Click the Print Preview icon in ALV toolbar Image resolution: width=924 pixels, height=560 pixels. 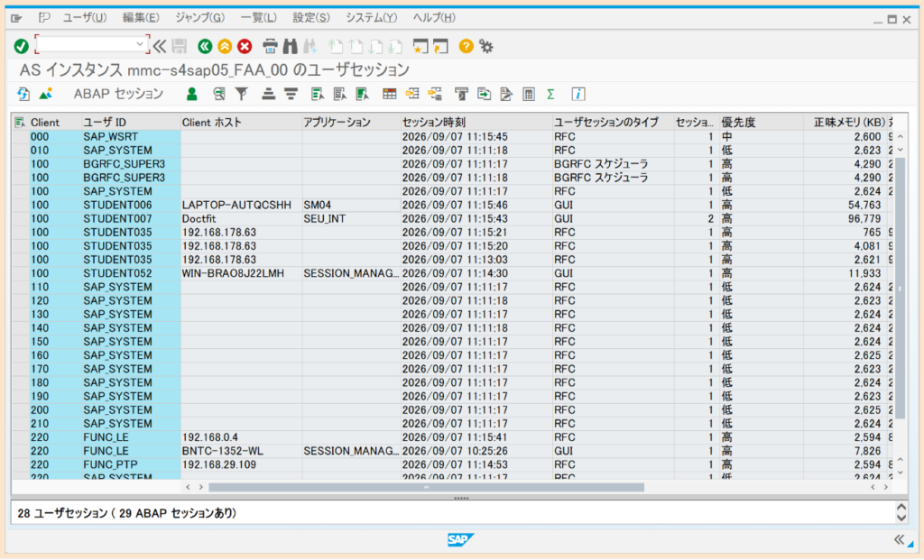[461, 94]
